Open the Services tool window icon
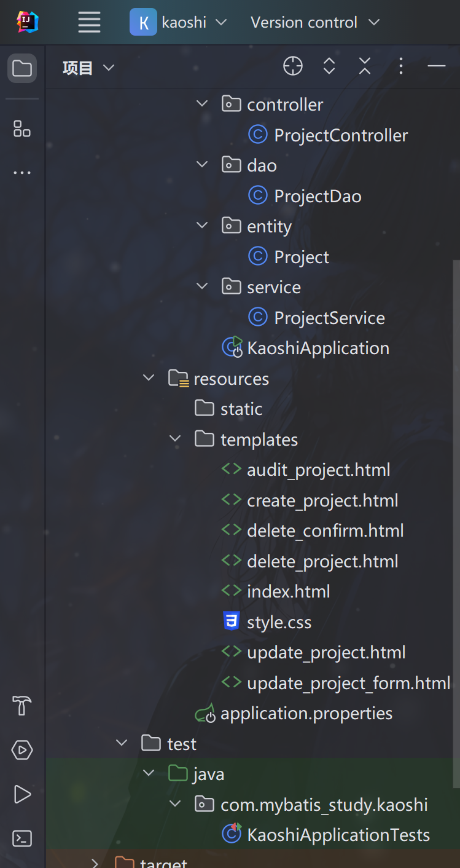The image size is (460, 868). (x=22, y=750)
